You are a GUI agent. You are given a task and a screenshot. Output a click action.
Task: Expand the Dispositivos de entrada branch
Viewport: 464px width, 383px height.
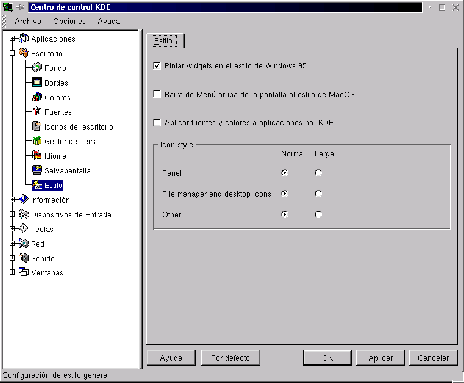[12, 214]
